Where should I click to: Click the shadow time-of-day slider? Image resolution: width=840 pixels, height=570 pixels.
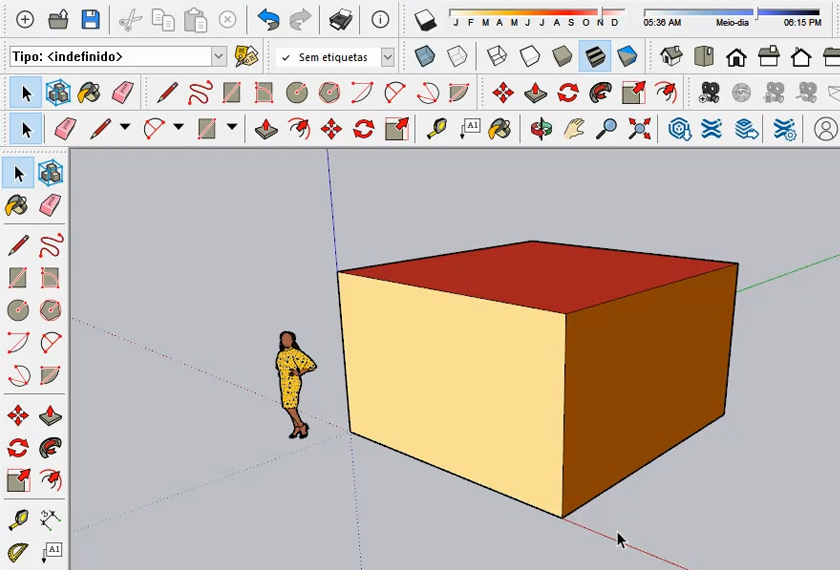coord(730,12)
